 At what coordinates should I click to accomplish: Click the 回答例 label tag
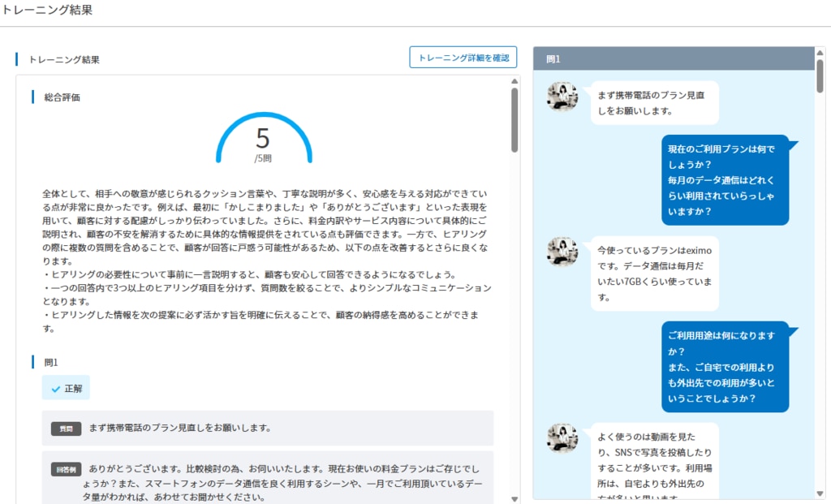point(67,469)
